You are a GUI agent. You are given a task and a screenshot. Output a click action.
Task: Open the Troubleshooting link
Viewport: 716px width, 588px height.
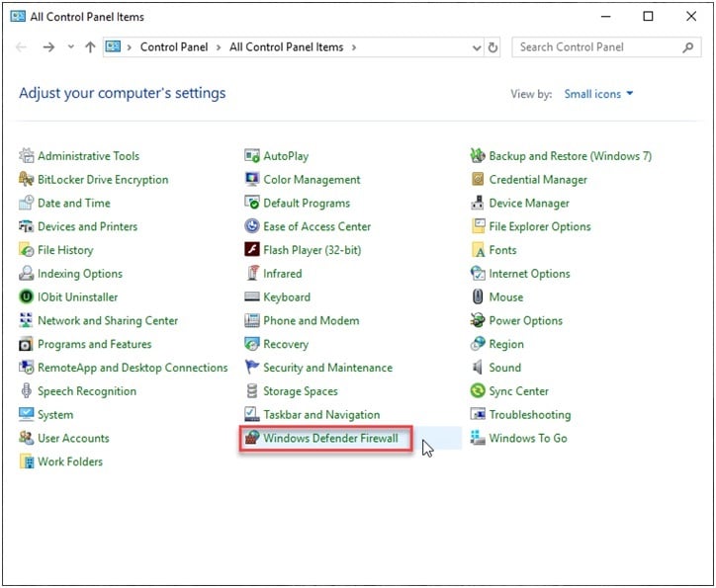point(530,414)
